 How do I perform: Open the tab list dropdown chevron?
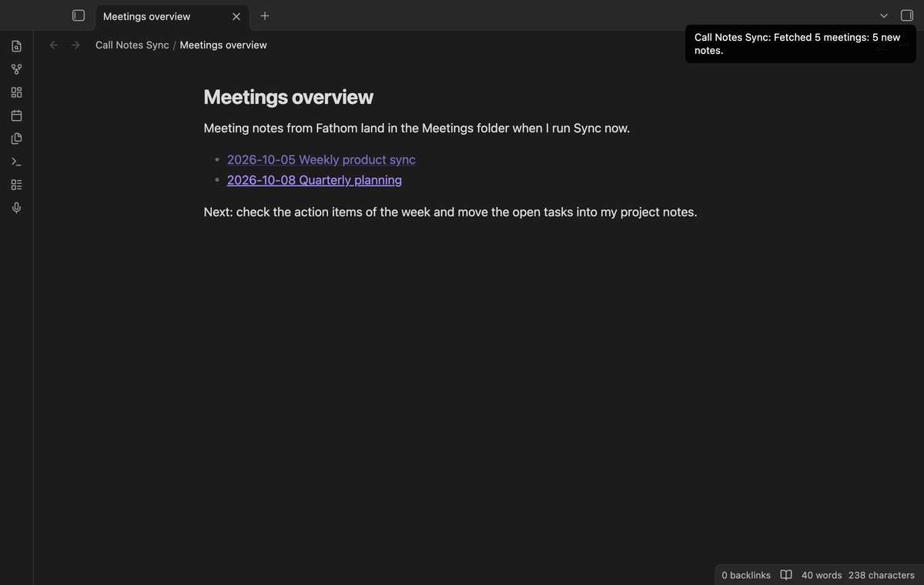tap(884, 15)
